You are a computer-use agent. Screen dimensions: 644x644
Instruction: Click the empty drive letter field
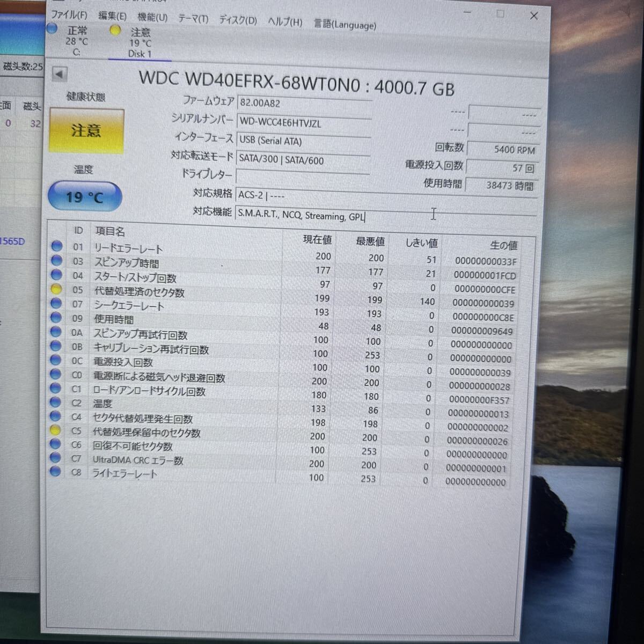tap(303, 177)
